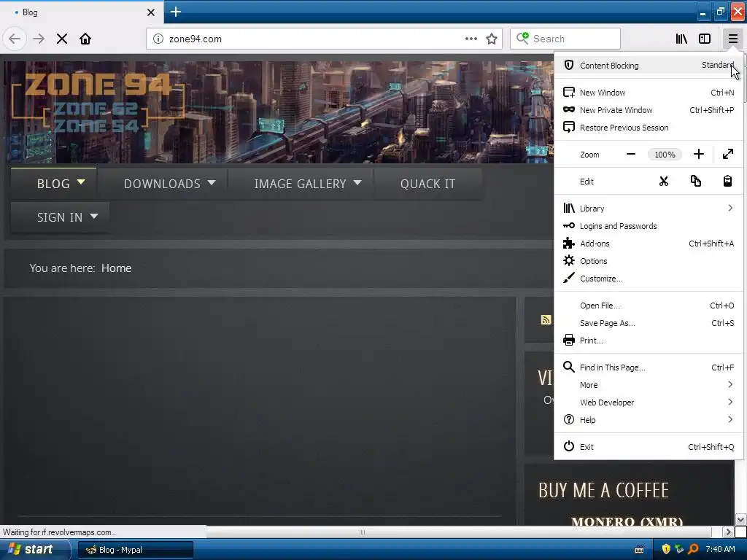
Task: Choose Open File... entry
Action: 649,306
